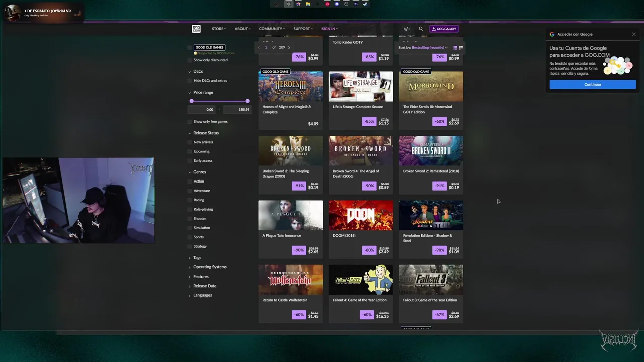
Task: Open Return to Castle Wolfenstein title link
Action: pyautogui.click(x=285, y=300)
